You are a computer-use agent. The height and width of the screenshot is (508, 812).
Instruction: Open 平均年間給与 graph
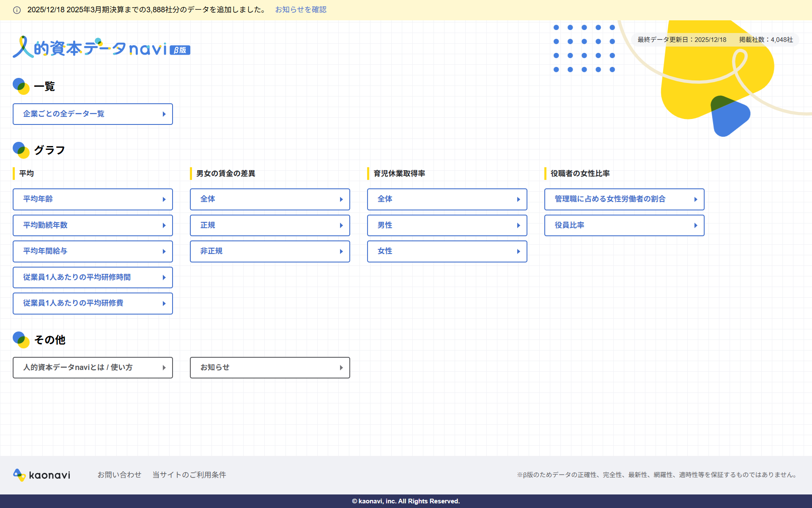[93, 251]
